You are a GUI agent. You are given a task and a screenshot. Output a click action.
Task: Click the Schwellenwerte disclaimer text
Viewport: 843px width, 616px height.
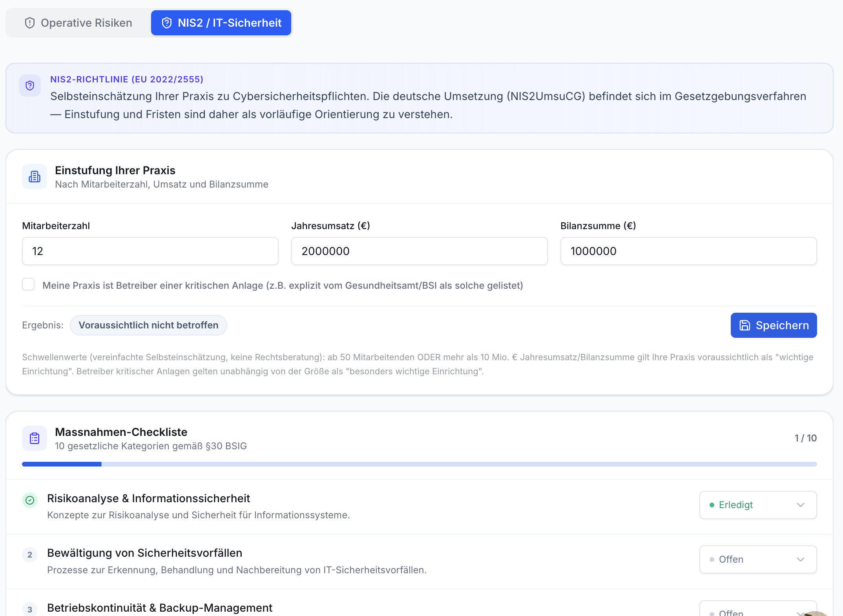coord(418,364)
